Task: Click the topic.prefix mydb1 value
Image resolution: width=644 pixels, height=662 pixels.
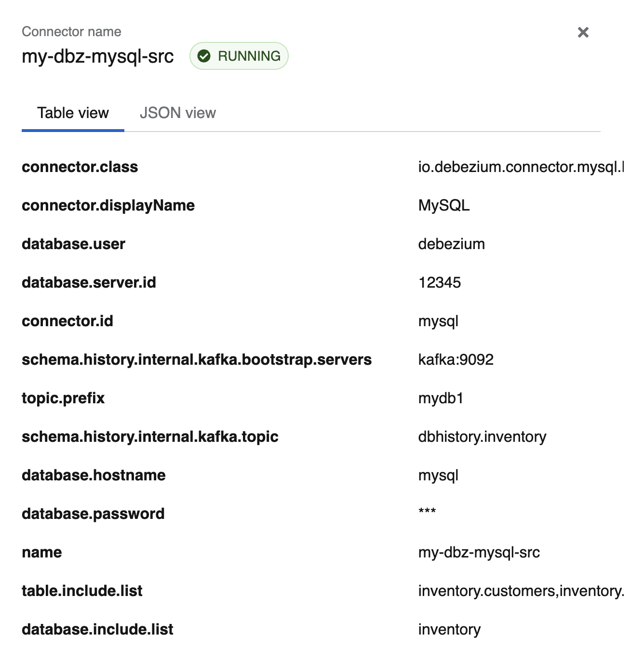Action: tap(441, 398)
